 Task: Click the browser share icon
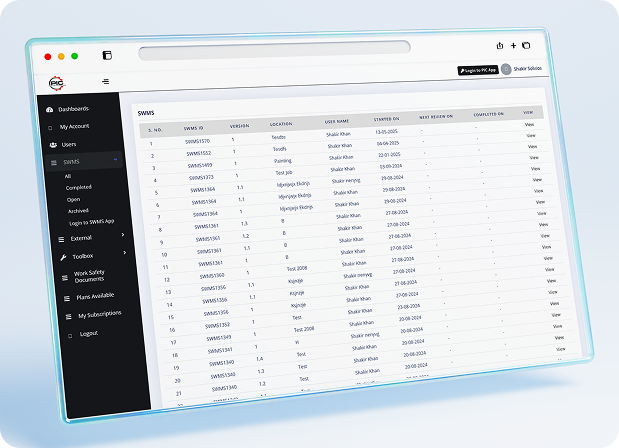[x=499, y=45]
